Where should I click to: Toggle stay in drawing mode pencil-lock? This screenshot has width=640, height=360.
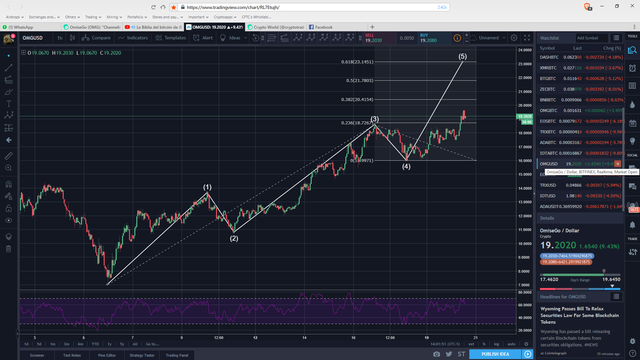[x=9, y=196]
